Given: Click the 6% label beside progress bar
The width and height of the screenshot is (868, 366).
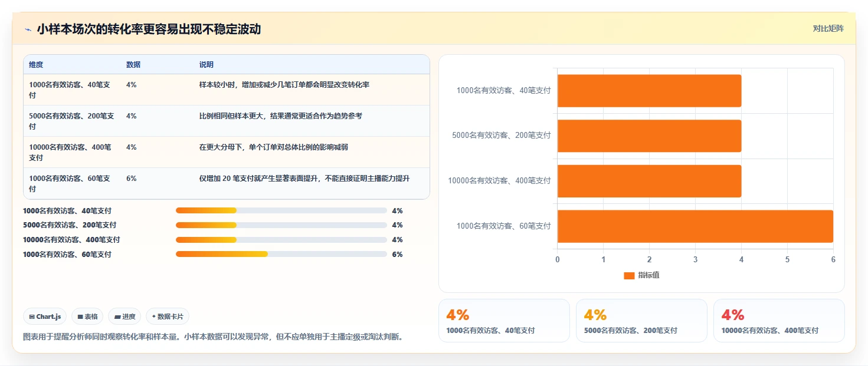Looking at the screenshot, I should (397, 255).
